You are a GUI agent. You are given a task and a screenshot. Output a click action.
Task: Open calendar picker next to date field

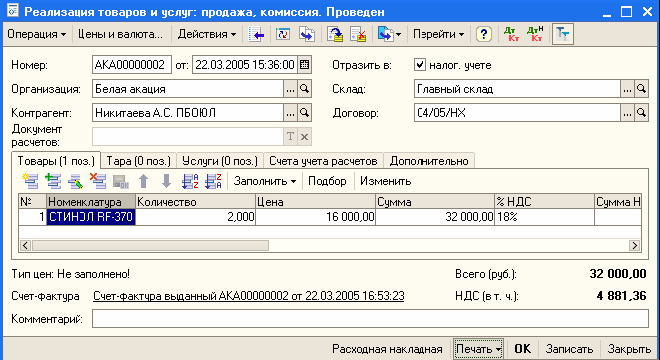pos(304,65)
